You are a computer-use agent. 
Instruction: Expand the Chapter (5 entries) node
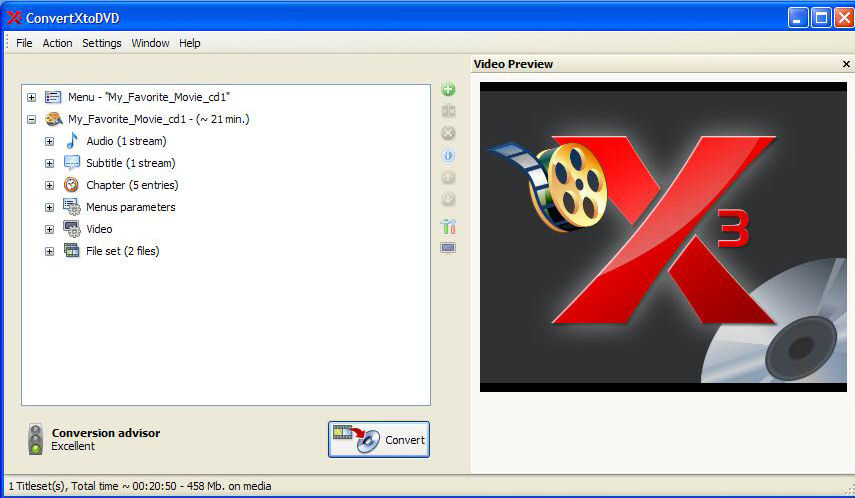pos(50,185)
